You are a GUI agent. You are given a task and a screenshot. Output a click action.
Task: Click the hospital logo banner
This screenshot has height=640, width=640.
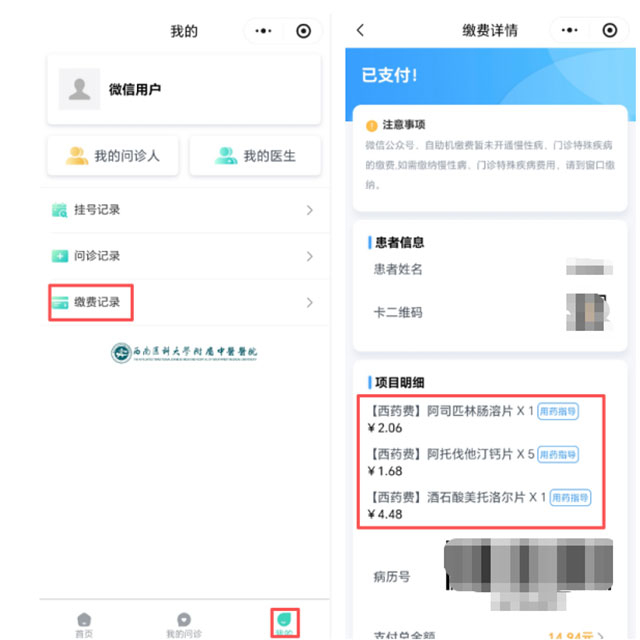pyautogui.click(x=184, y=352)
